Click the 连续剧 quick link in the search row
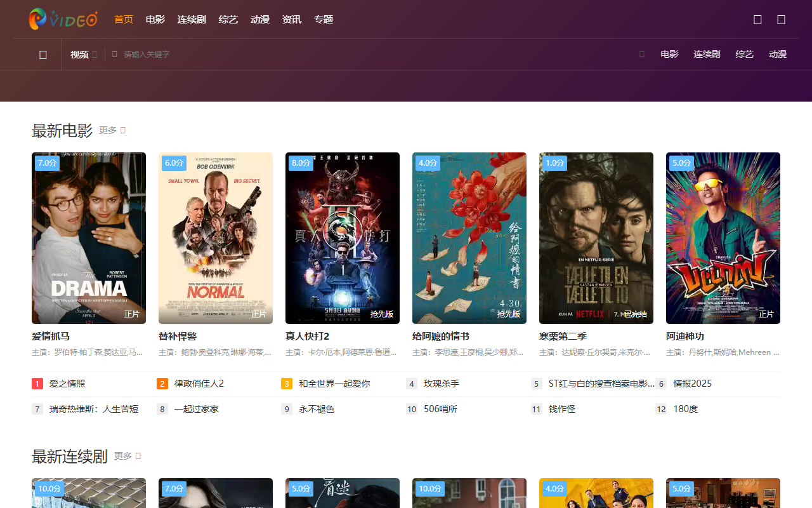 pos(707,55)
